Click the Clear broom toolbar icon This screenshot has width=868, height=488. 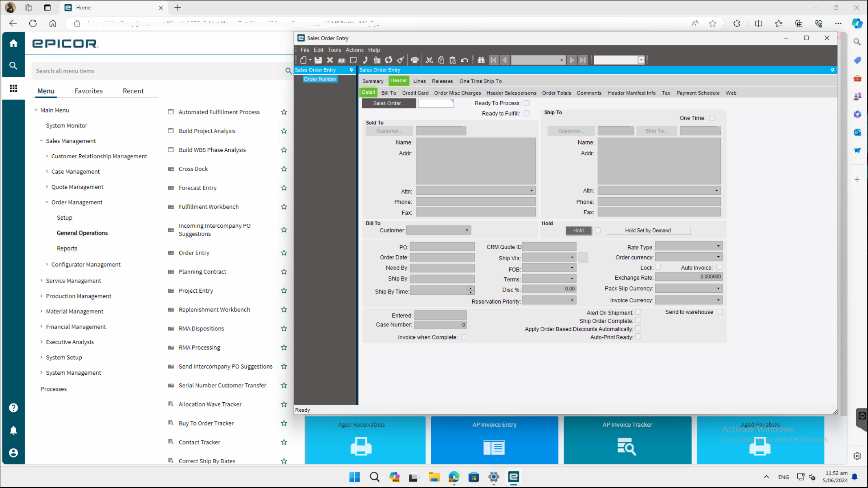[x=401, y=60]
